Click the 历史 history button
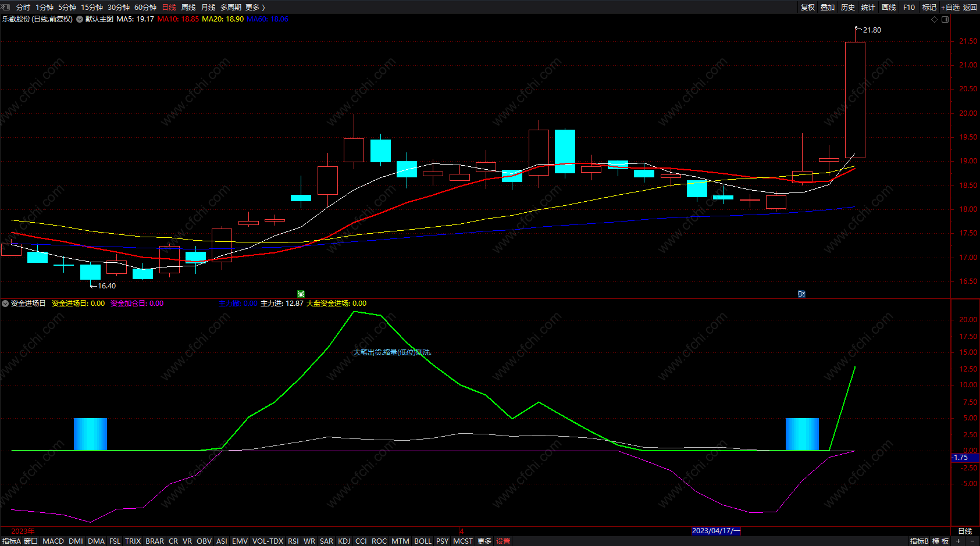Screen dimensions: 980x546 point(848,7)
